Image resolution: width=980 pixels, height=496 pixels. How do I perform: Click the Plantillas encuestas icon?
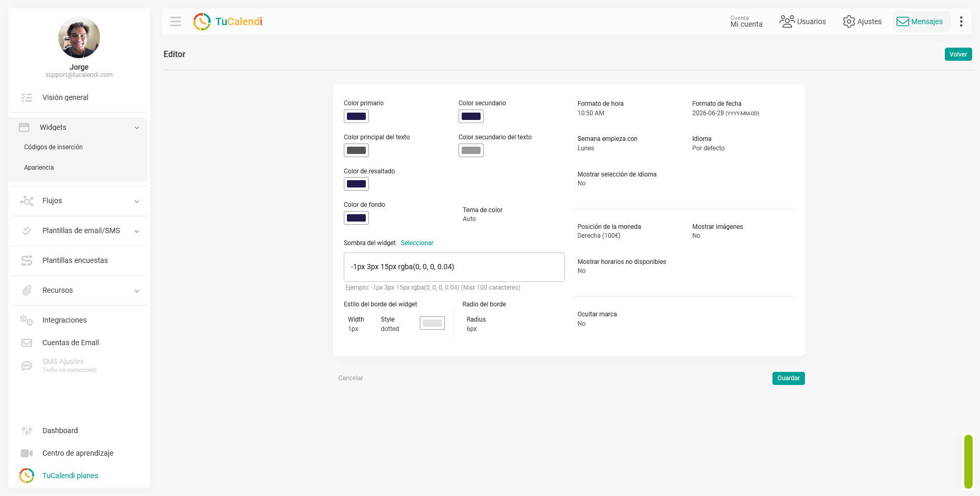click(27, 260)
